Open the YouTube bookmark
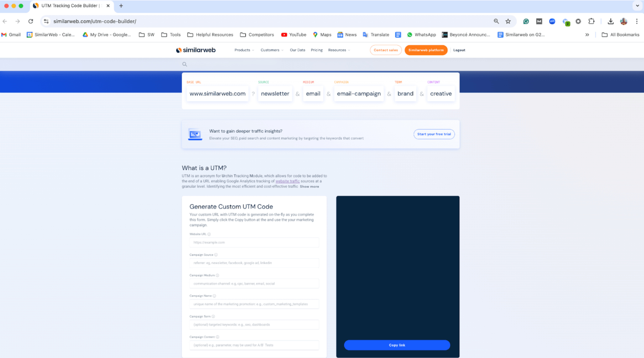Image resolution: width=644 pixels, height=358 pixels. point(294,35)
